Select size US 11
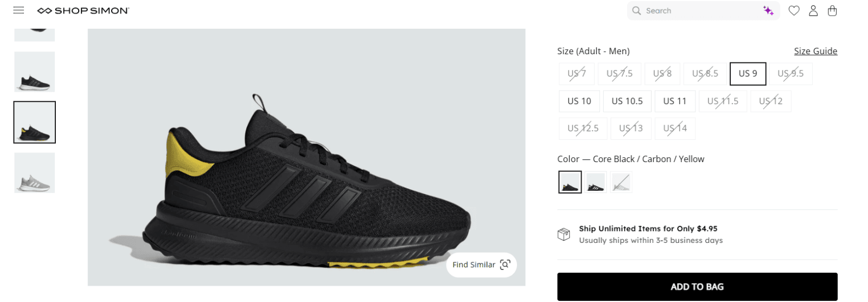The image size is (868, 302). click(x=675, y=101)
